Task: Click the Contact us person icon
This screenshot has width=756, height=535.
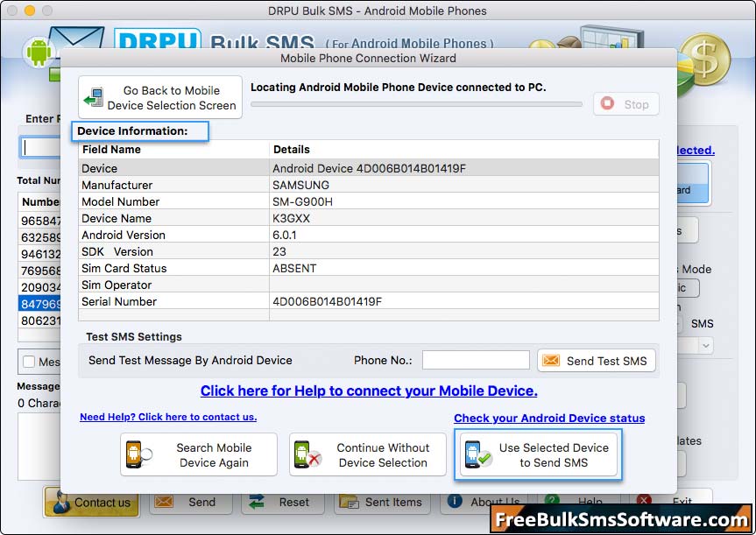Action: [61, 502]
